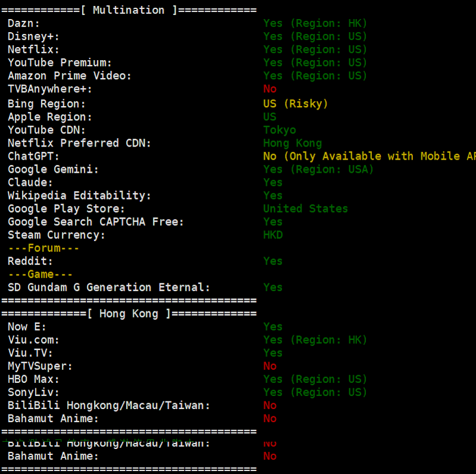Click the "Netflix:" streaming row label
Image resolution: width=476 pixels, height=474 pixels.
(33, 49)
